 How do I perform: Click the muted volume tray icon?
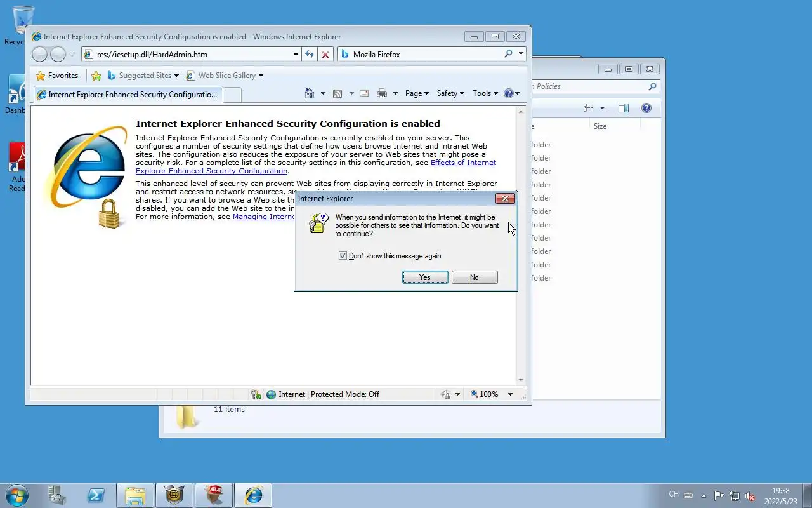point(750,495)
